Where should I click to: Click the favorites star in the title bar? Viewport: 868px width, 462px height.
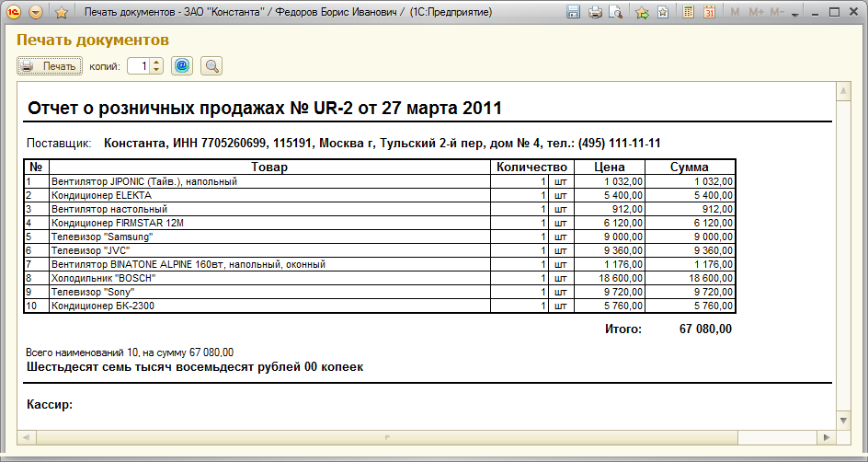click(x=62, y=12)
